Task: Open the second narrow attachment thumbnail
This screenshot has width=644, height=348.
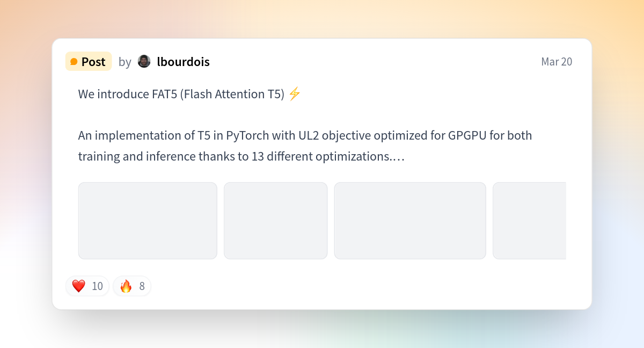Action: [275, 221]
